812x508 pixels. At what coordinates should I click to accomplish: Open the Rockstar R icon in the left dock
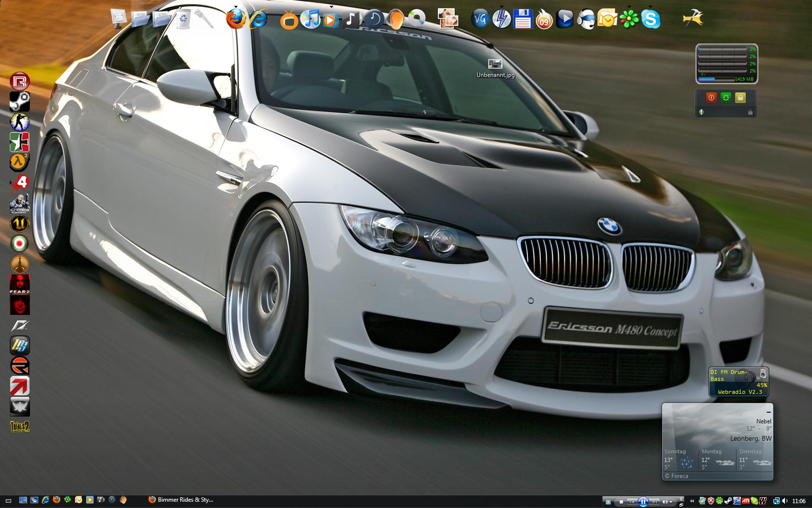(20, 81)
